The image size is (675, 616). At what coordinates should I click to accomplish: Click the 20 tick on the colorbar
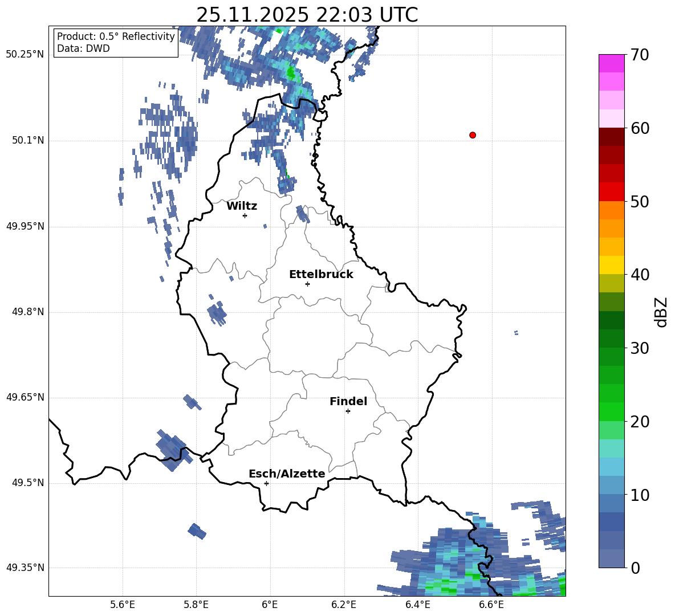click(640, 421)
